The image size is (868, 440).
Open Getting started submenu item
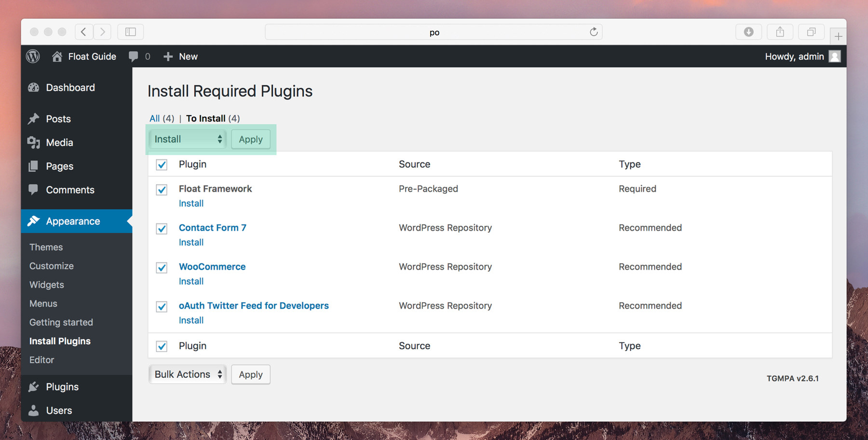[x=61, y=322]
